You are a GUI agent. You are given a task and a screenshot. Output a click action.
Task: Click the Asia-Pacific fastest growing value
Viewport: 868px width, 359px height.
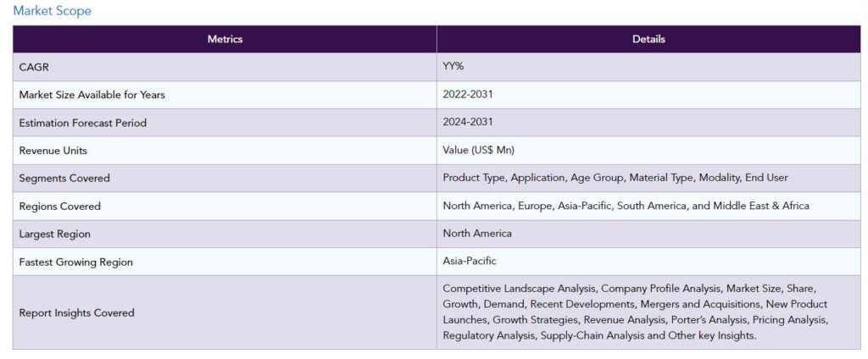point(469,262)
